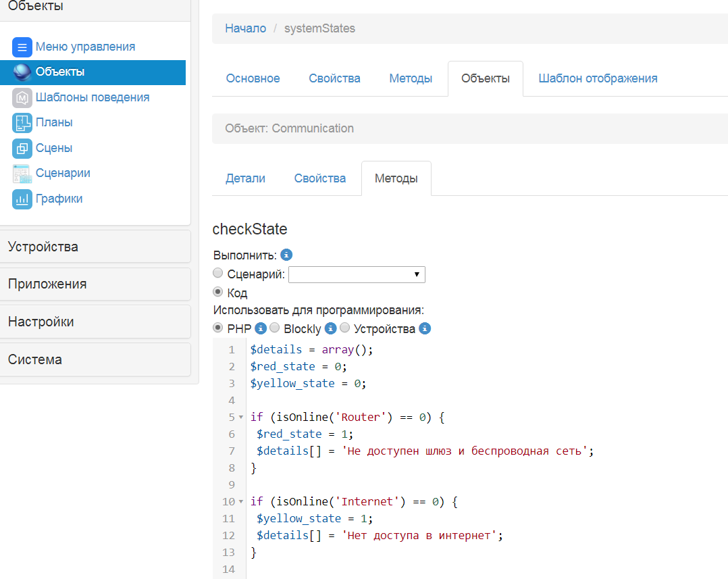728x579 pixels.
Task: Go to Начало breadcrumb link
Action: [245, 28]
